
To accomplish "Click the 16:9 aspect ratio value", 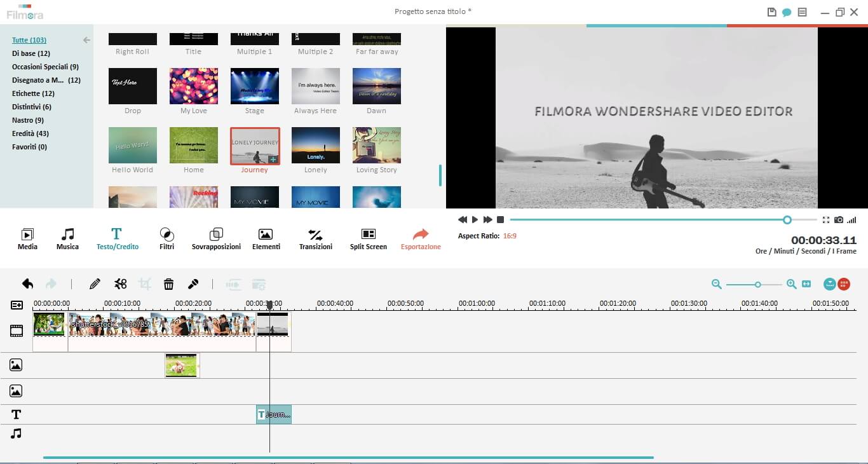I will tap(510, 236).
